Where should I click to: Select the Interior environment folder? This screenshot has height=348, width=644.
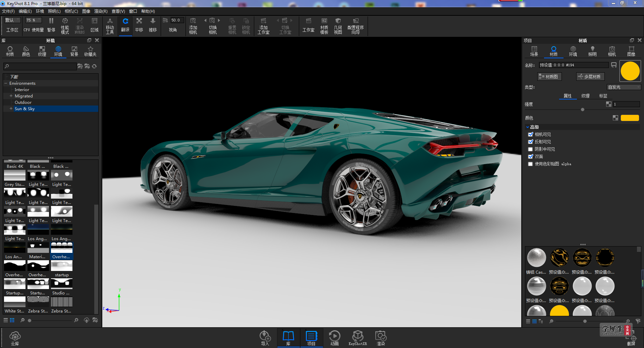(22, 89)
